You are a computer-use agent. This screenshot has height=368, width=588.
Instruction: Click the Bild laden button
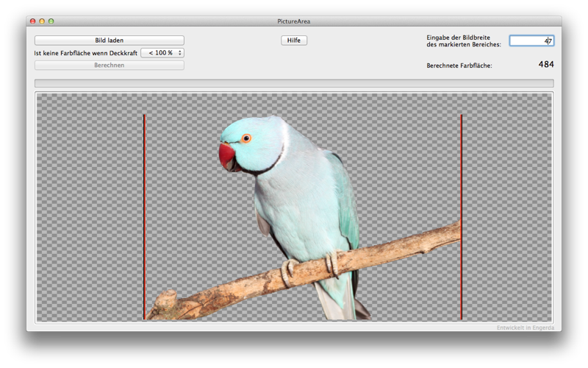(x=109, y=40)
